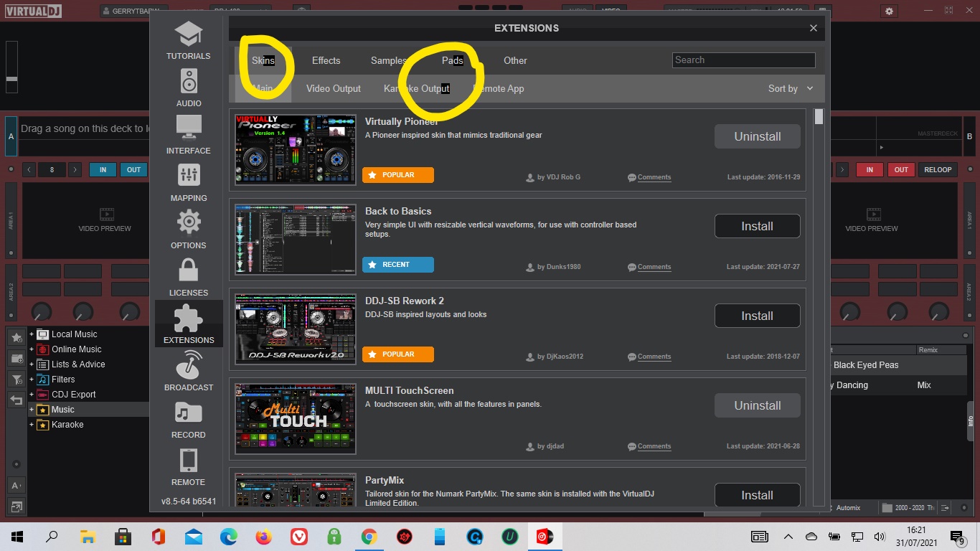Click the CDJ Export USB folder icon

pyautogui.click(x=43, y=395)
